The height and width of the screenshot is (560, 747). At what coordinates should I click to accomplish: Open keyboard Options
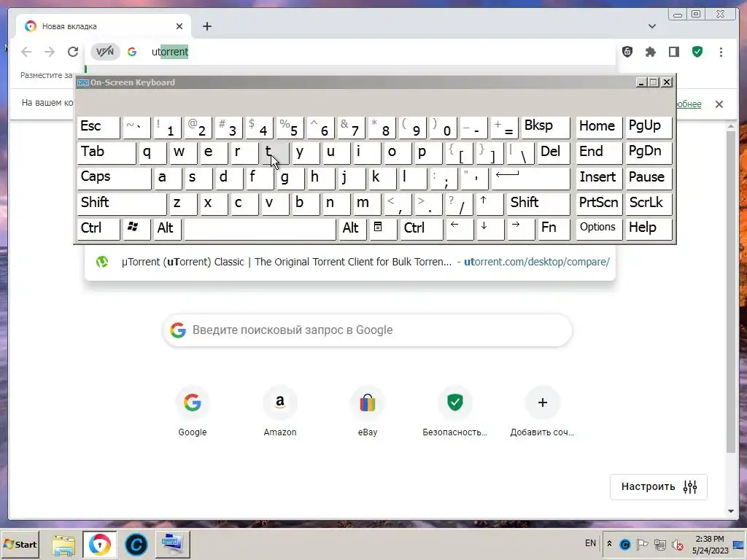coord(599,229)
